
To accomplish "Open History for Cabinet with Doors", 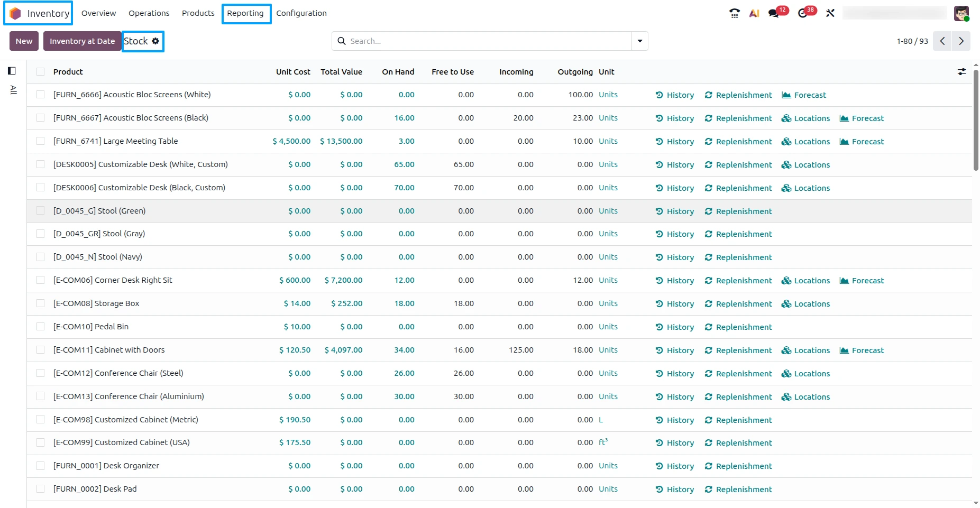I will point(675,350).
